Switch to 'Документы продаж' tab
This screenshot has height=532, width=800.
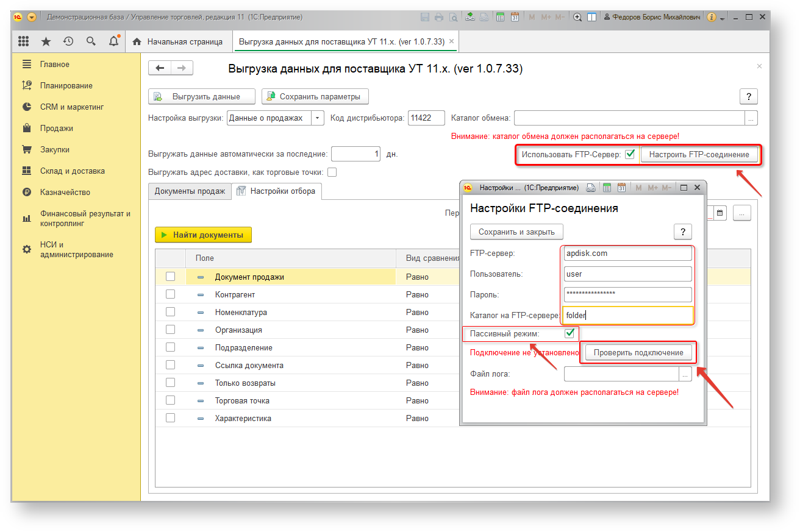(x=190, y=191)
